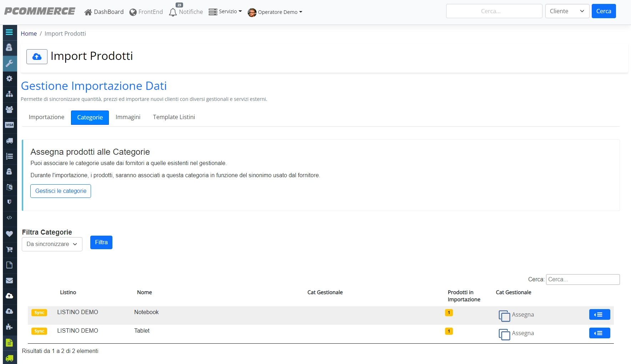Click the top-bar Cerca search button
Screen dimensions: 631x364
(604, 11)
